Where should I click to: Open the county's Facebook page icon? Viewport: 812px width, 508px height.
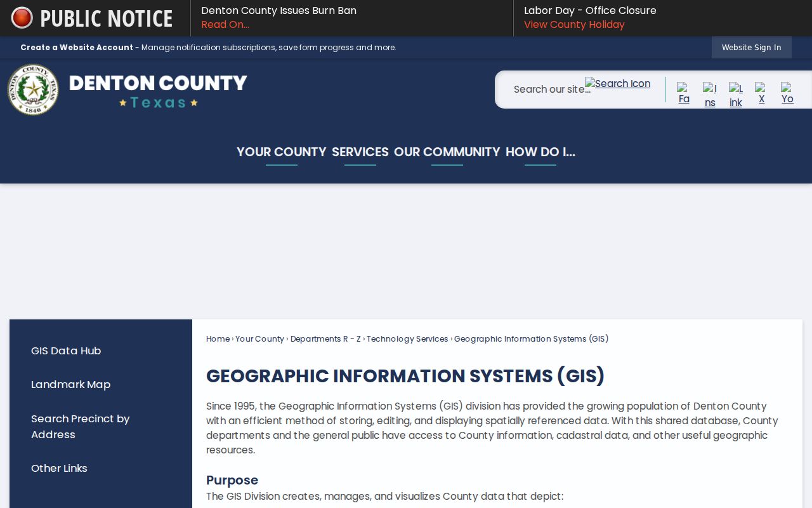[x=683, y=93]
